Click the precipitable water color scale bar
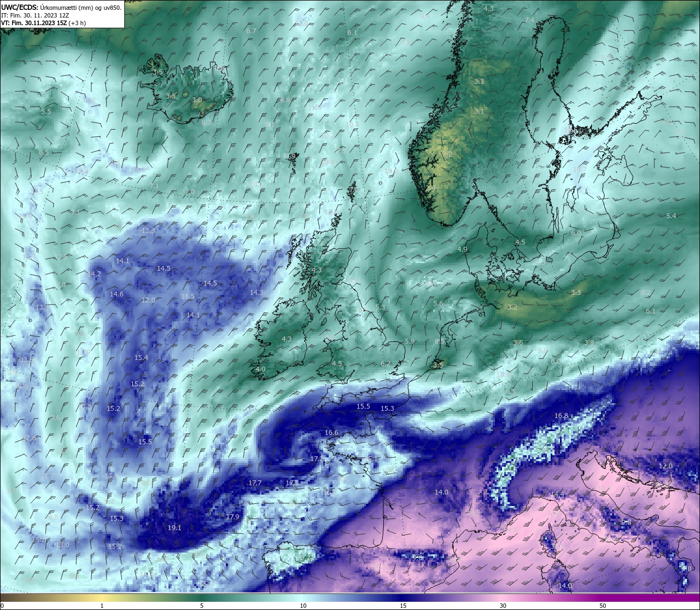The image size is (700, 610). pos(350,597)
